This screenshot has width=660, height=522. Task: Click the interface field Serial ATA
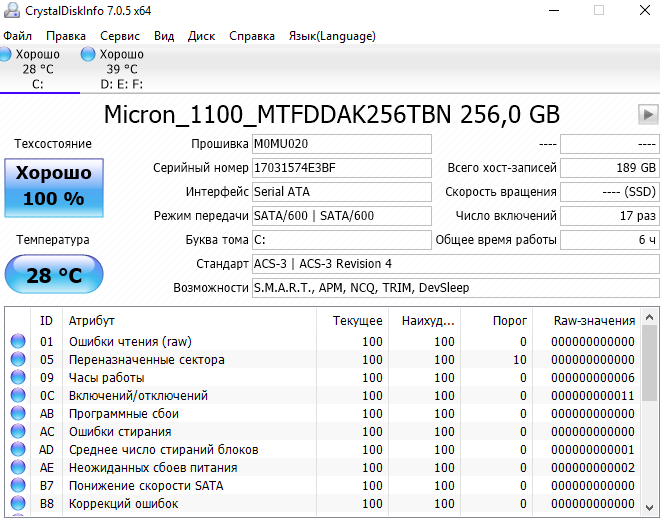tap(342, 192)
